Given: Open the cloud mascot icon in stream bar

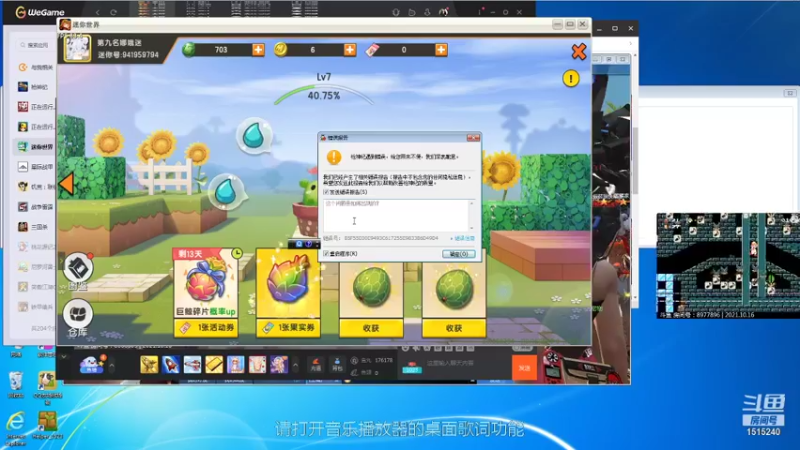Looking at the screenshot, I should pyautogui.click(x=92, y=364).
